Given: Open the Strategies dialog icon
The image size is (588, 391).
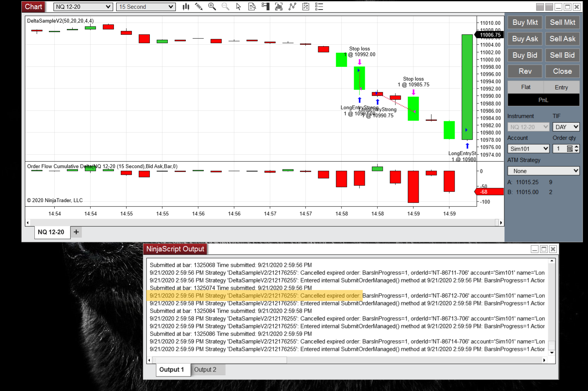Looking at the screenshot, I should tap(292, 6).
